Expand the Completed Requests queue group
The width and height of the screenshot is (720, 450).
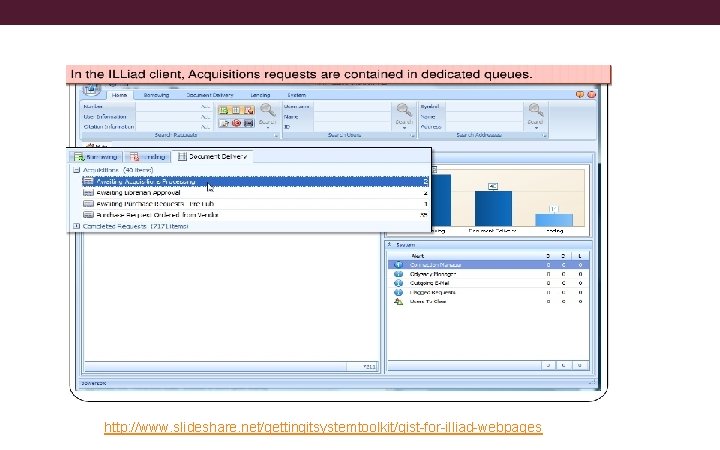pos(77,226)
